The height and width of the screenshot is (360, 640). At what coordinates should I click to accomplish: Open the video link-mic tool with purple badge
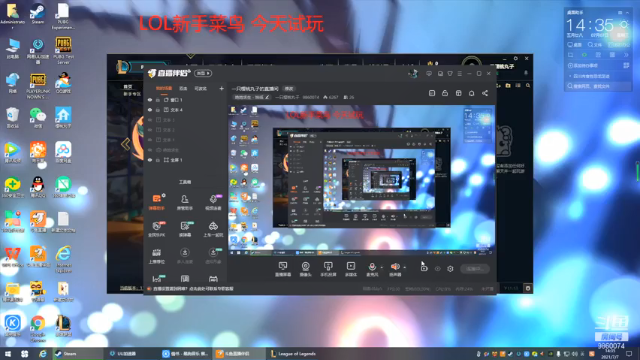pos(213,202)
